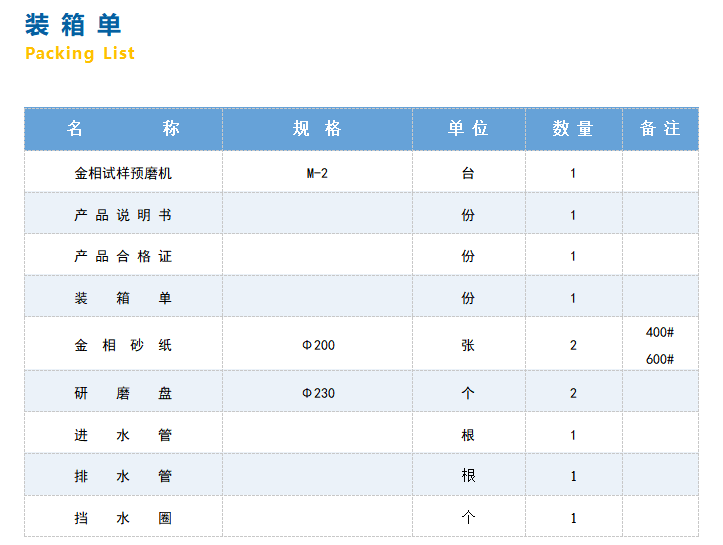Click the unit cell 张

pos(468,345)
